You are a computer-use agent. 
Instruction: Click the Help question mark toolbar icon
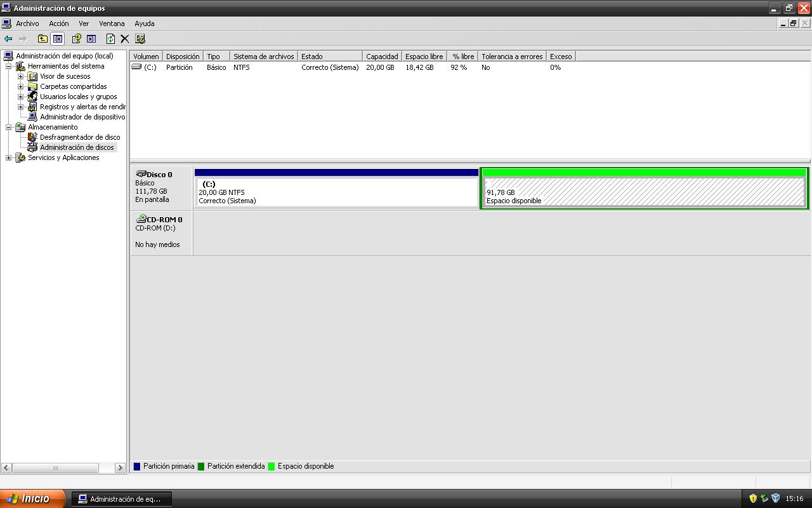(x=76, y=39)
